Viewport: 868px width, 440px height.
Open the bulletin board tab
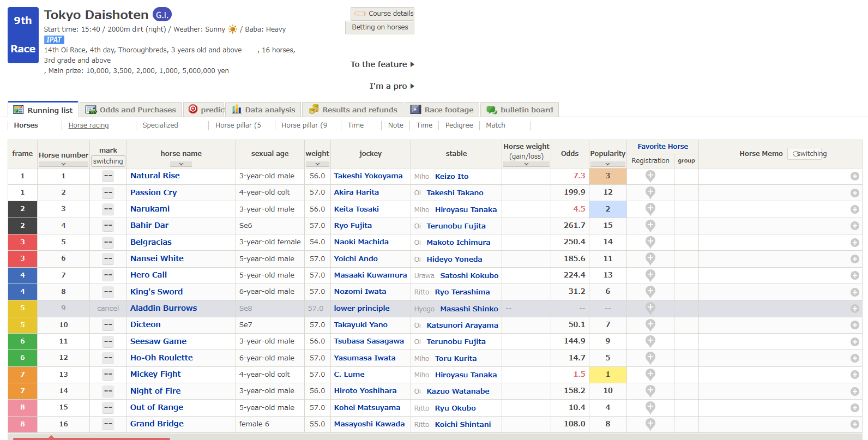click(520, 110)
